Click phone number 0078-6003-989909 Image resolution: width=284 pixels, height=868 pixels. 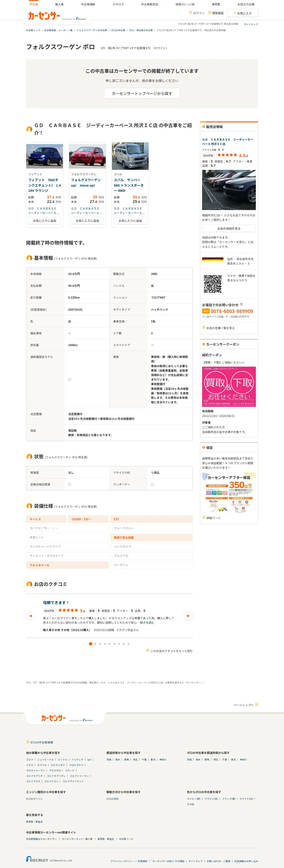coord(232,311)
